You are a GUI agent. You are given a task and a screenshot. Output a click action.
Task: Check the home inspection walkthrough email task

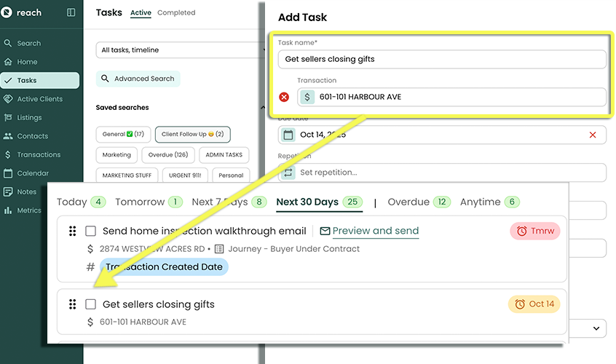coord(91,231)
